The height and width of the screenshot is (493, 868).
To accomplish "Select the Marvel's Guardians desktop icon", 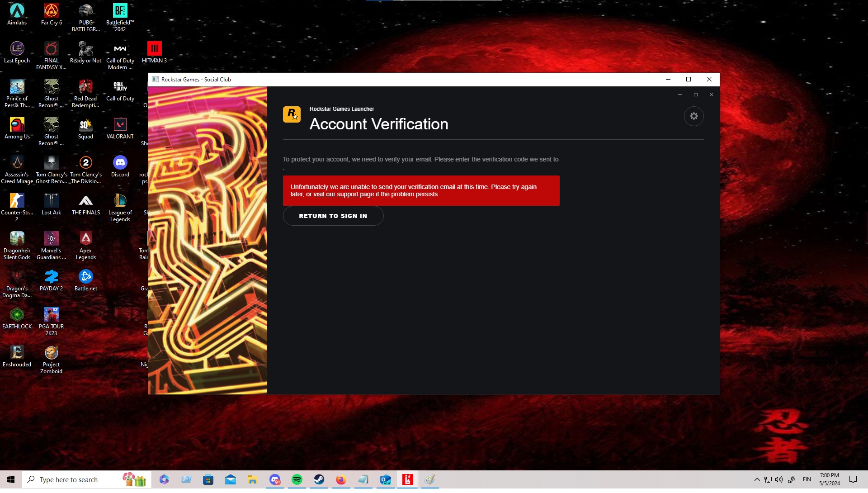I will coord(52,246).
